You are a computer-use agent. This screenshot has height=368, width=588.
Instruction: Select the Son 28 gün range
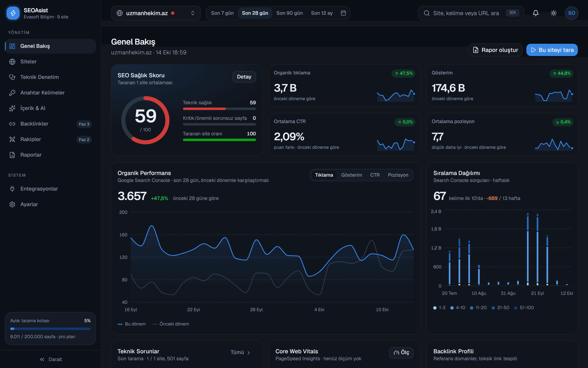255,13
